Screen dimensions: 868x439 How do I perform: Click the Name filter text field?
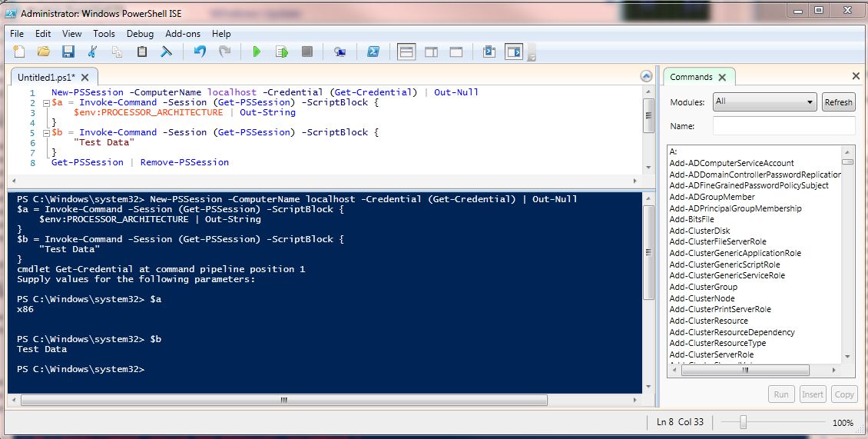(x=784, y=126)
